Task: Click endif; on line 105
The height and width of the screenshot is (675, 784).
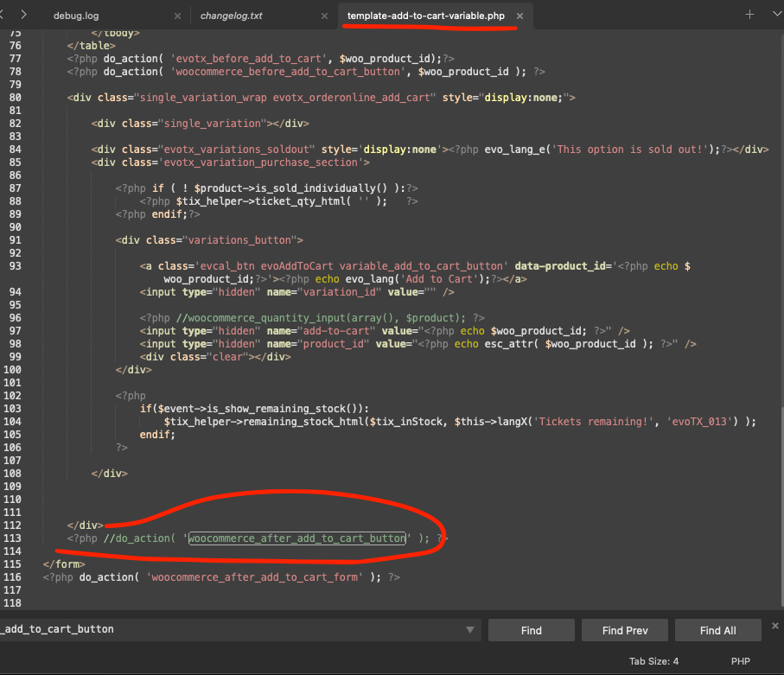Action: 157,435
